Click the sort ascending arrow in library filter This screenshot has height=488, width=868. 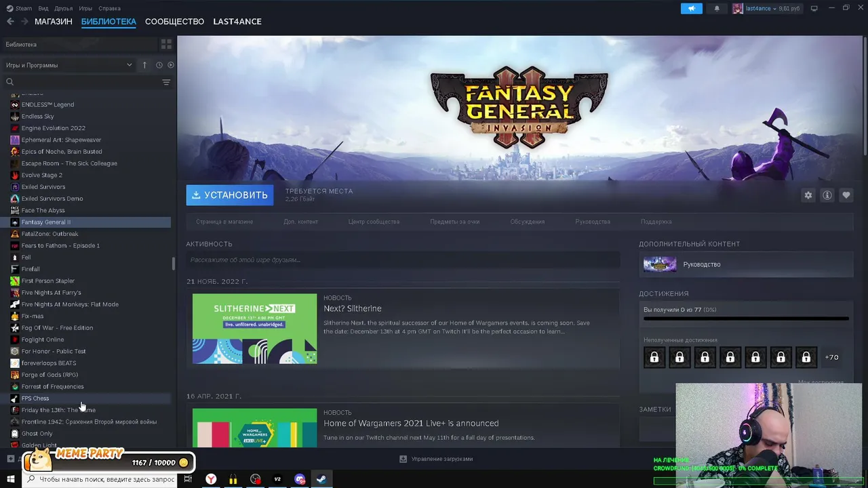[x=144, y=65]
